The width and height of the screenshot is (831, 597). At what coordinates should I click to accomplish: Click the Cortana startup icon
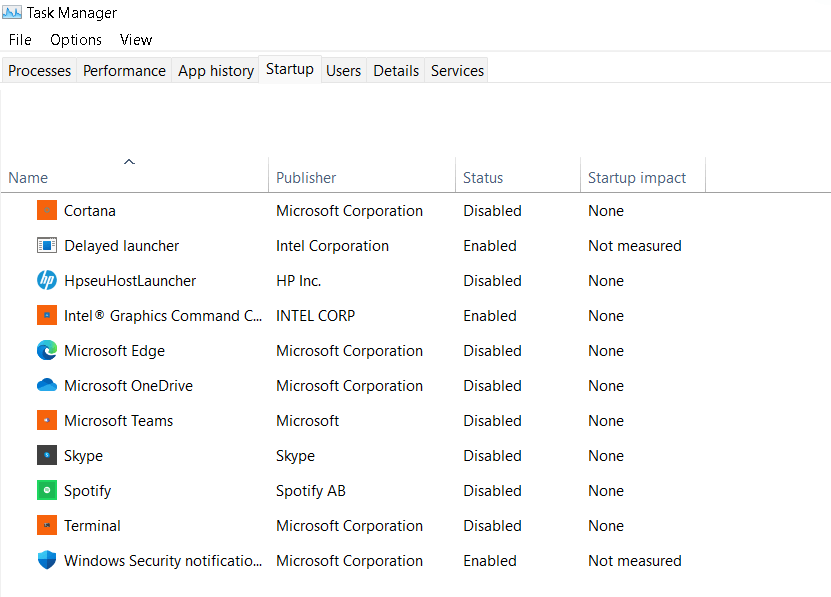(46, 211)
